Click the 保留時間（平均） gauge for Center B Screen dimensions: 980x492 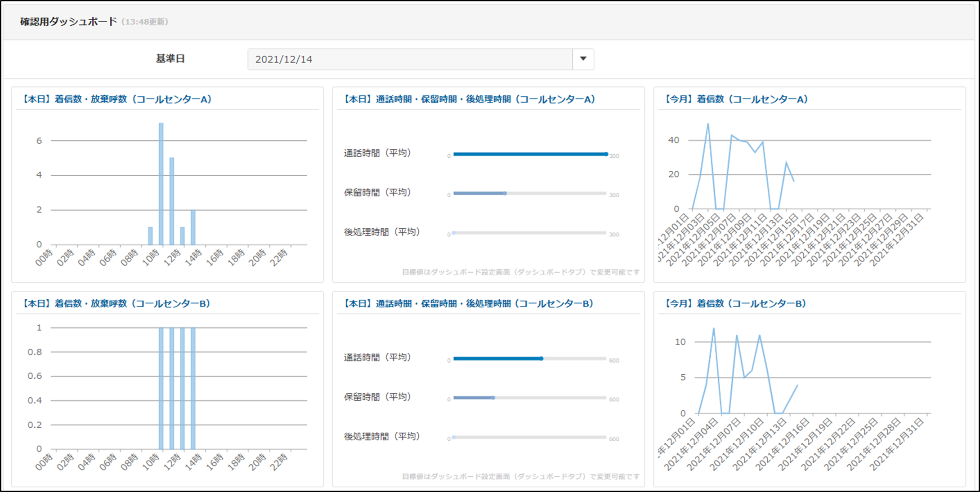coord(530,398)
